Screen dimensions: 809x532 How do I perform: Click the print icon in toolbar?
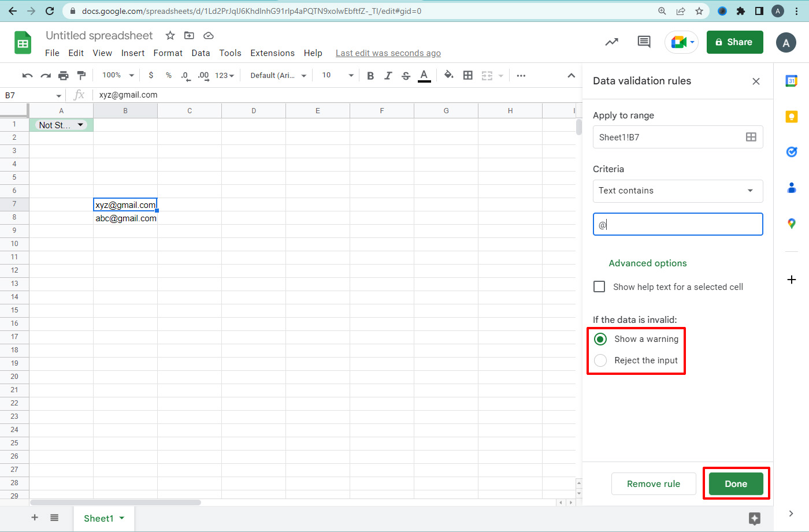64,76
